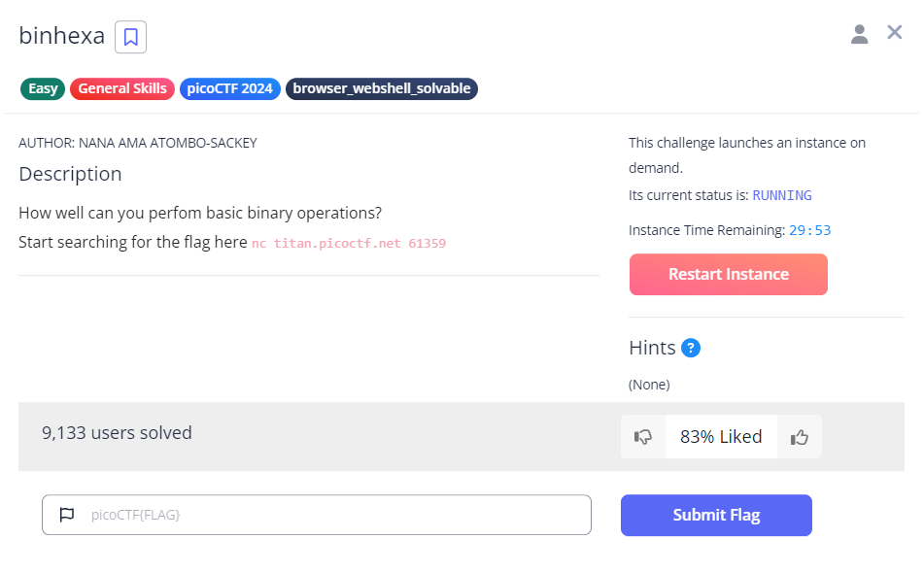Viewport: 924px width, 573px height.
Task: Filter by the picoCTF 2024 tag
Action: [x=229, y=88]
